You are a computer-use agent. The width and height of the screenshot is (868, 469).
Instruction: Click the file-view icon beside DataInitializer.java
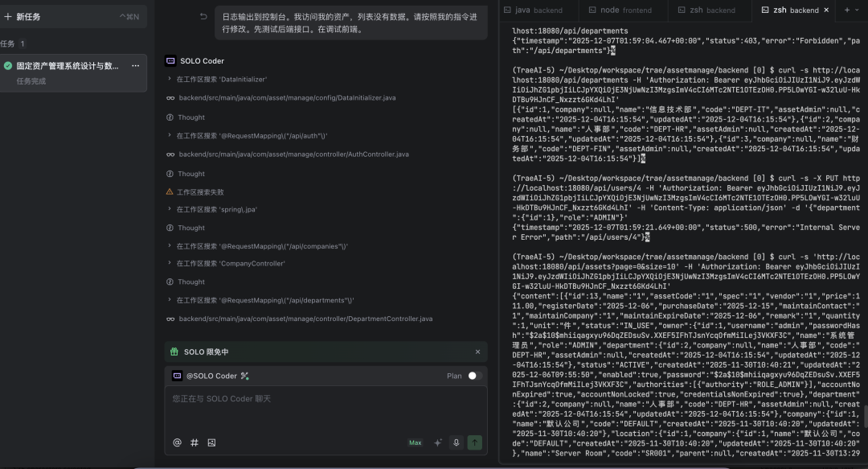click(x=170, y=98)
